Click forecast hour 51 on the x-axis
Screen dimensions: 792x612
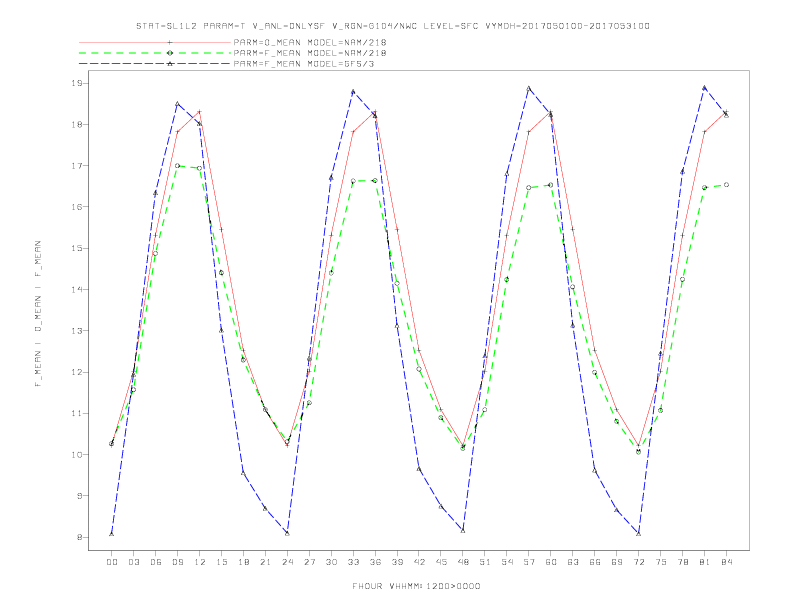[485, 562]
